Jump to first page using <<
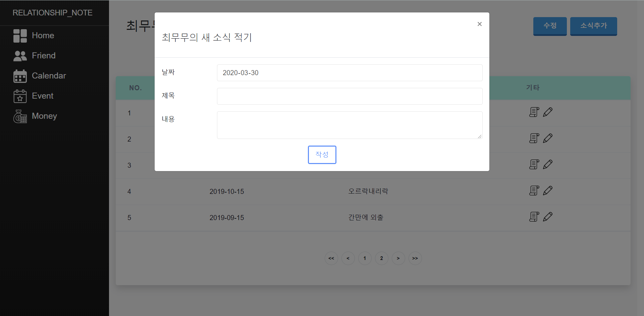644x316 pixels. (x=331, y=258)
